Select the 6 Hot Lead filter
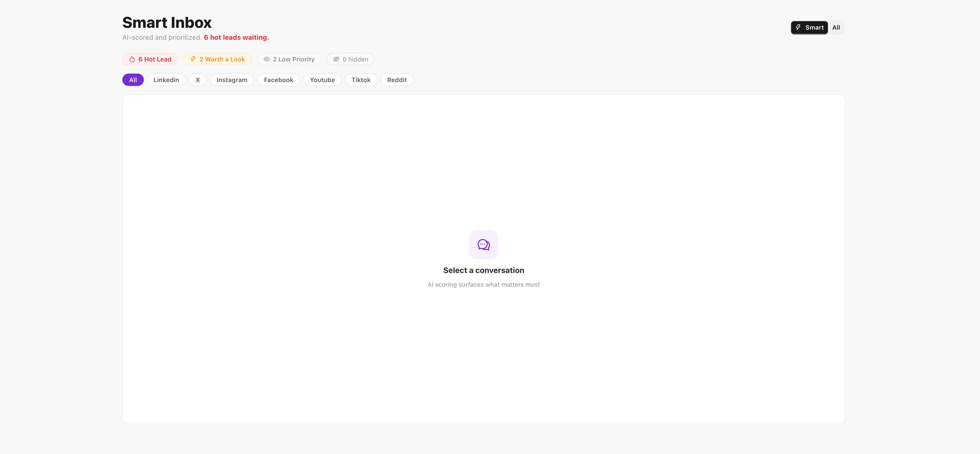Image resolution: width=980 pixels, height=454 pixels. pyautogui.click(x=150, y=59)
